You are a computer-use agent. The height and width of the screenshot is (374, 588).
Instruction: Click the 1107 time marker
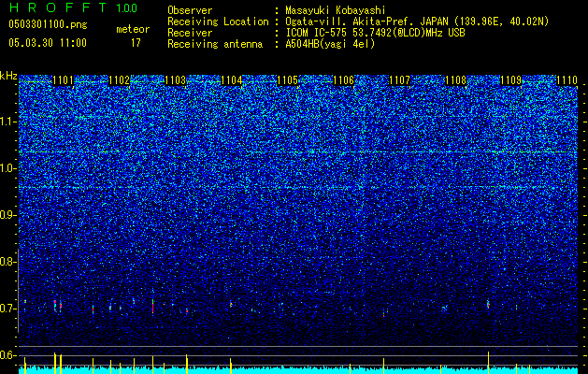pos(400,80)
